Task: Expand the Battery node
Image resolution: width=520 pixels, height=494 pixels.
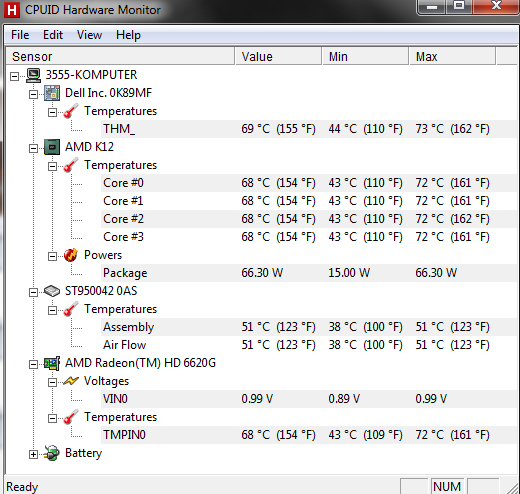Action: pyautogui.click(x=33, y=454)
